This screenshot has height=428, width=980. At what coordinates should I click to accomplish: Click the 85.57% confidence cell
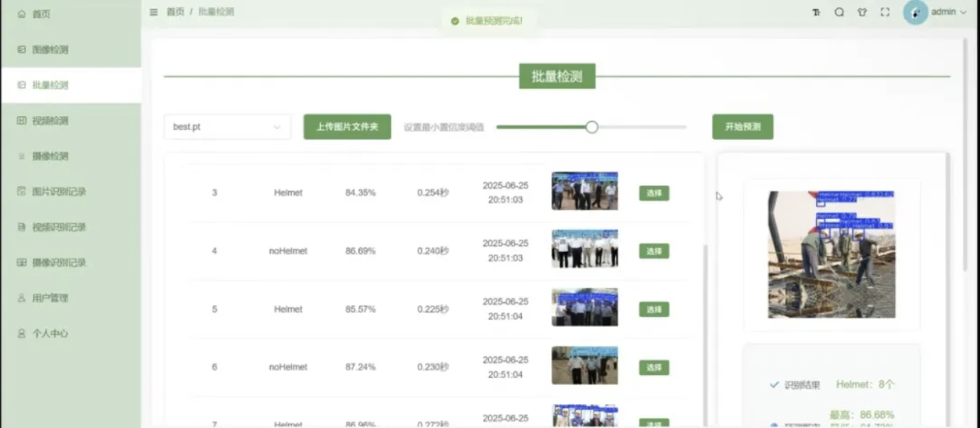pyautogui.click(x=361, y=309)
